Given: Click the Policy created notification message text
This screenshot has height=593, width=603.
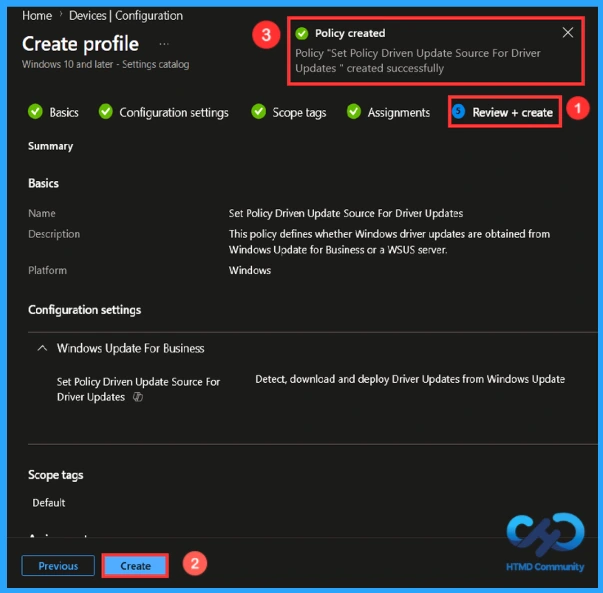Looking at the screenshot, I should coord(418,61).
